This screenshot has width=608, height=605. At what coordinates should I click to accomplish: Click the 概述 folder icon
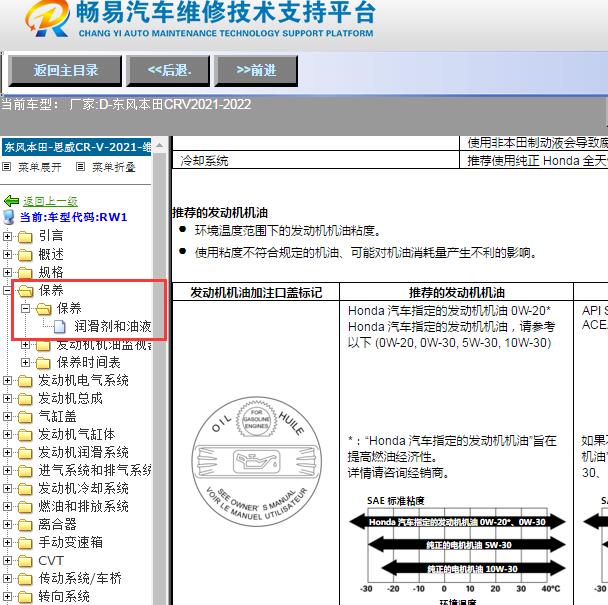25,255
